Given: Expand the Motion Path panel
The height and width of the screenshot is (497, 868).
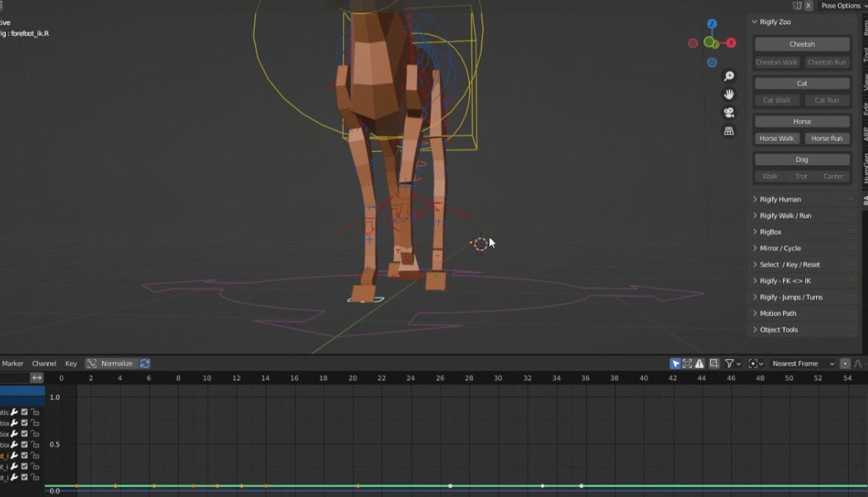Looking at the screenshot, I should (778, 314).
